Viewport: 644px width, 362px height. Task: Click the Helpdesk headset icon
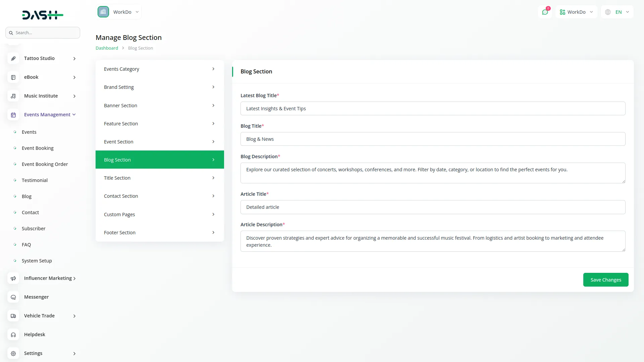pyautogui.click(x=13, y=335)
